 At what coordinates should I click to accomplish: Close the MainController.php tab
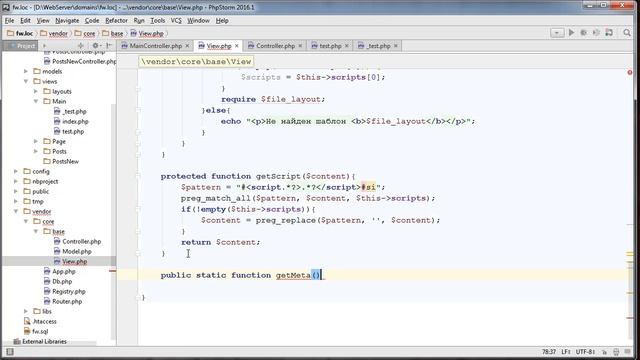(187, 46)
